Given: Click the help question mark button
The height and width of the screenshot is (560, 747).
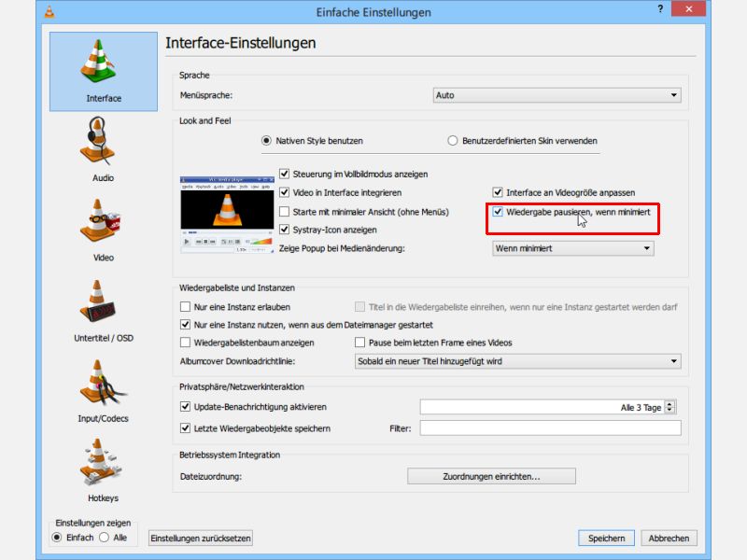Looking at the screenshot, I should click(660, 9).
